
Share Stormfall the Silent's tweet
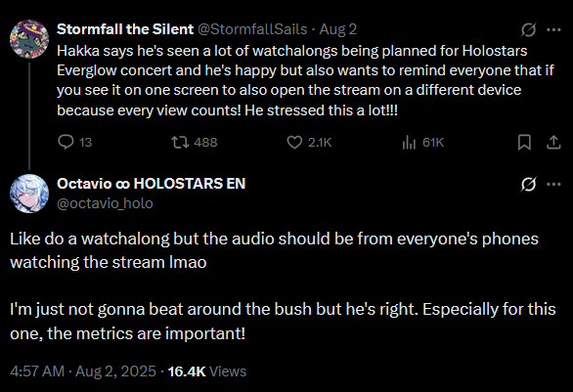point(553,142)
